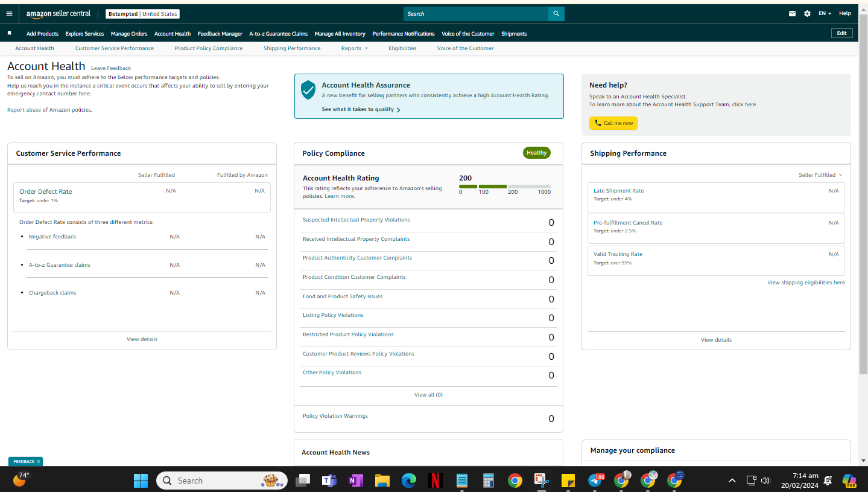Open Negative feedback metric link
Screen dimensions: 868x492
click(x=52, y=237)
